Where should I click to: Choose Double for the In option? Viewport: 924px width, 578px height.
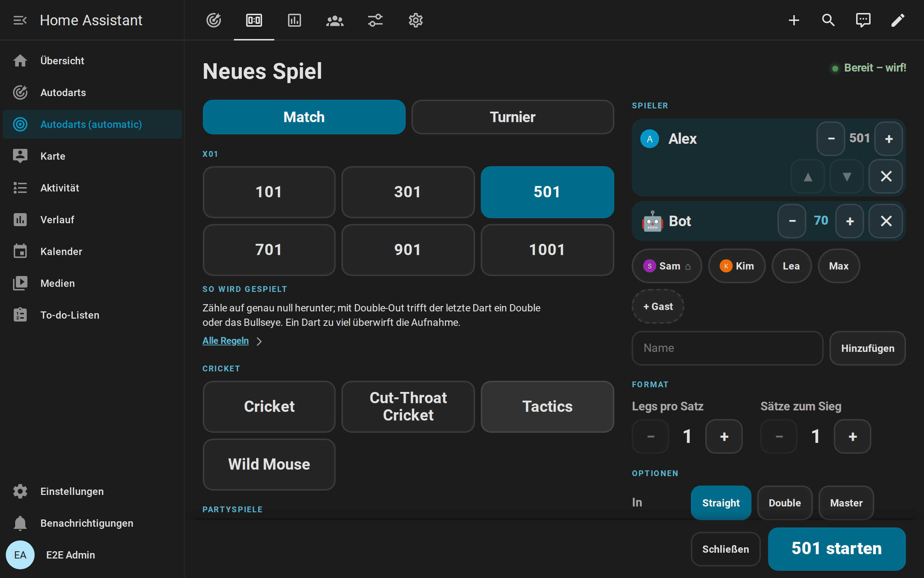785,503
